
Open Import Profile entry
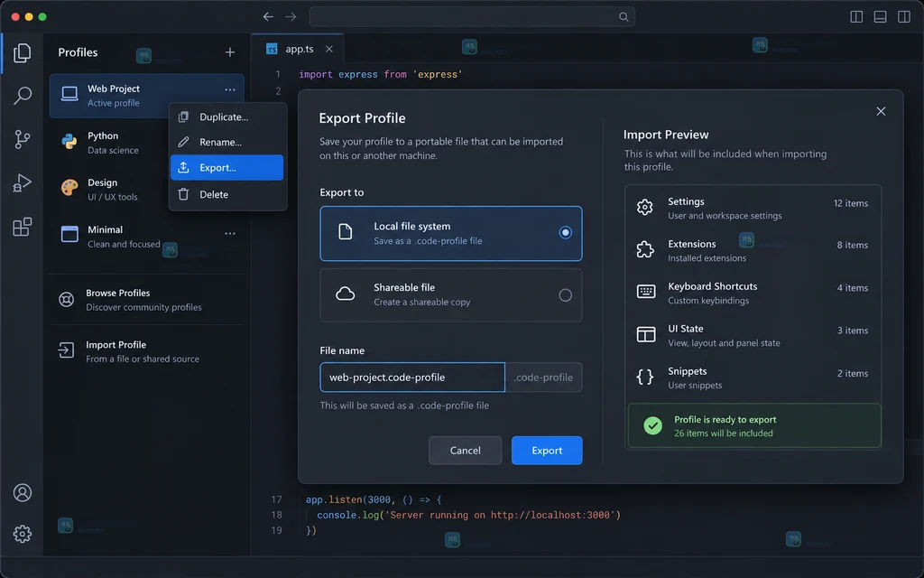[x=146, y=351]
